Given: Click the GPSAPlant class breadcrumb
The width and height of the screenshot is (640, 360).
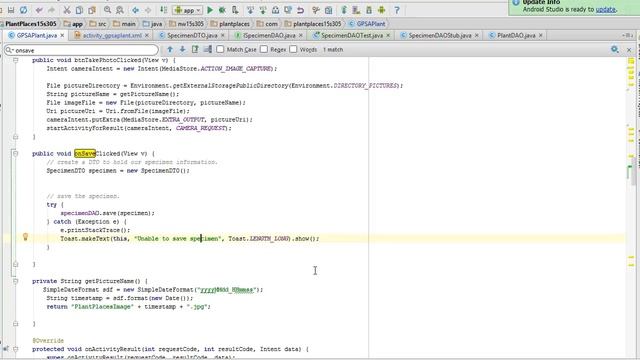Looking at the screenshot, I should coord(367,24).
